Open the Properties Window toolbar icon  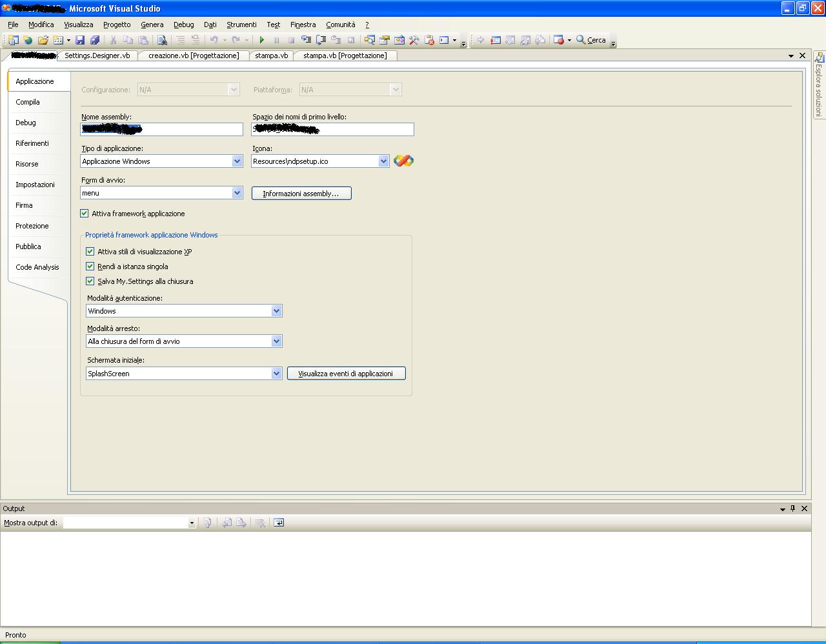[x=385, y=40]
